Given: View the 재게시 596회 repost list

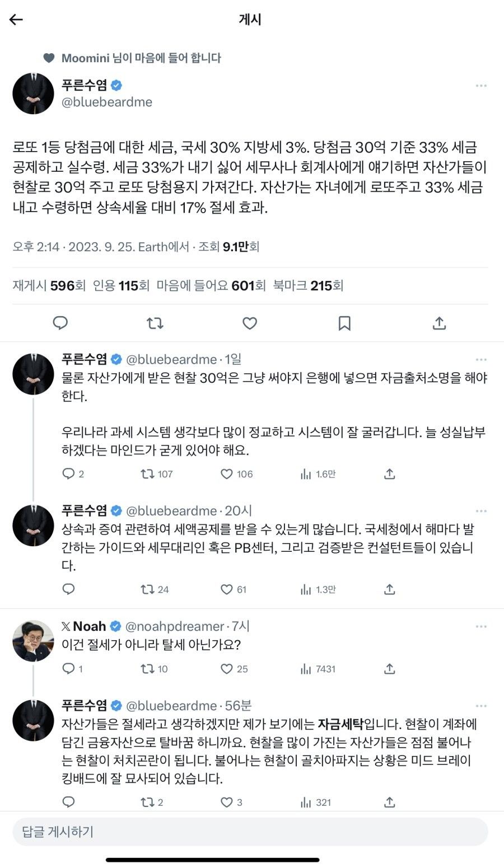Looking at the screenshot, I should (49, 285).
